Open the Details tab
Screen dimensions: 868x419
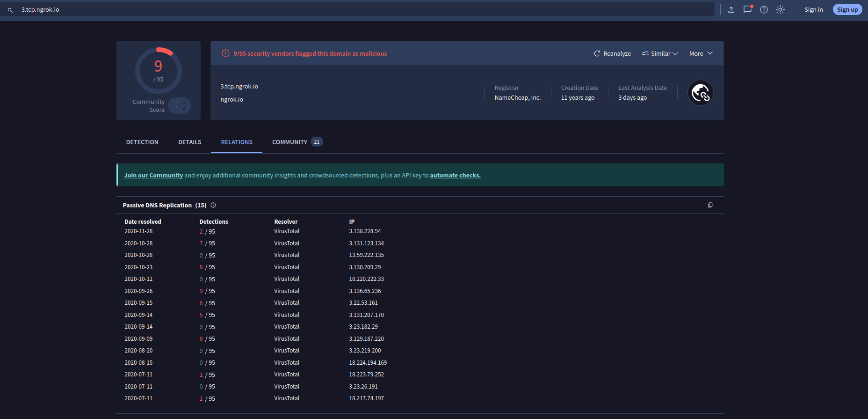click(189, 142)
